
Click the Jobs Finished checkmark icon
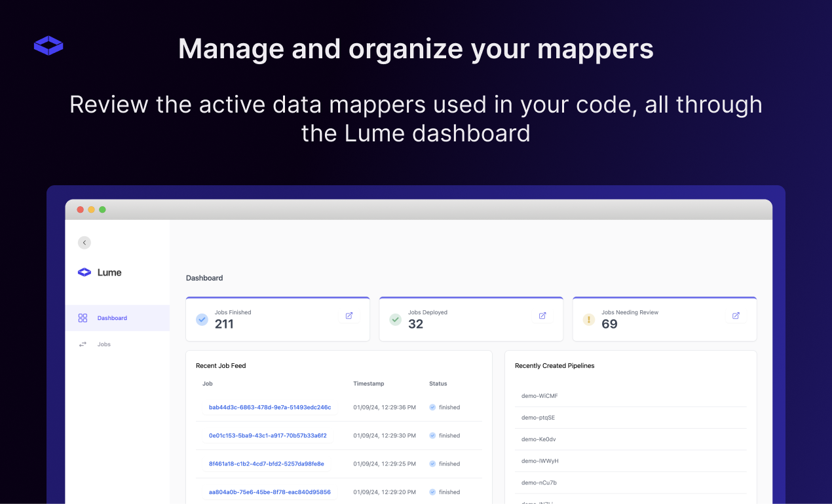[202, 320]
